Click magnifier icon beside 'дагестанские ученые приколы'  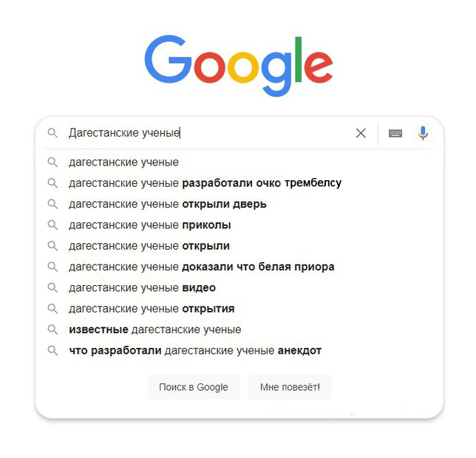point(52,225)
